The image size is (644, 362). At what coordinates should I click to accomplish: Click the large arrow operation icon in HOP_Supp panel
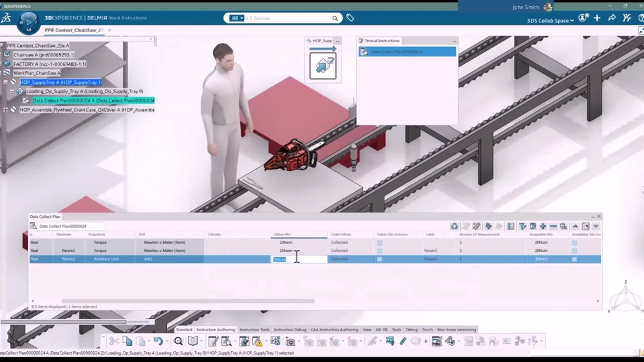(x=323, y=66)
